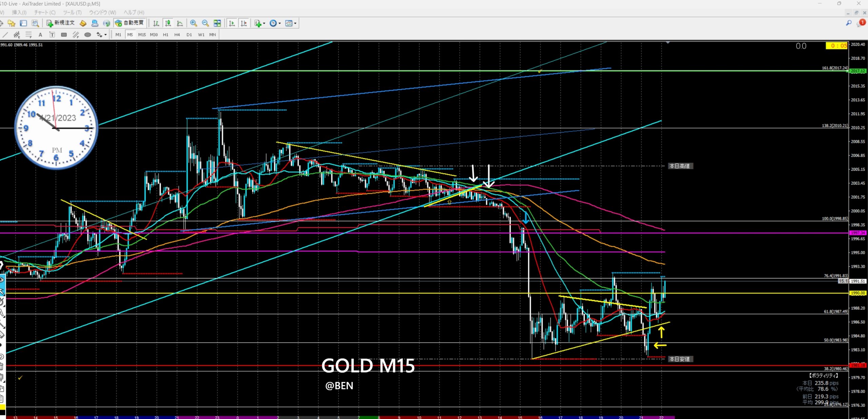
Task: Switch chart to line chart display
Action: tap(180, 23)
